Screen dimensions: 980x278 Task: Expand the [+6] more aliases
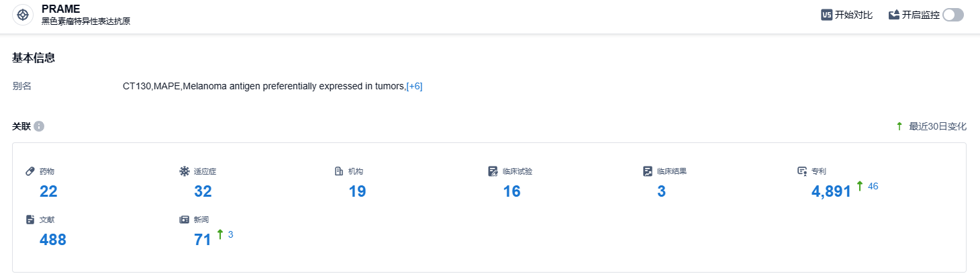coord(414,86)
